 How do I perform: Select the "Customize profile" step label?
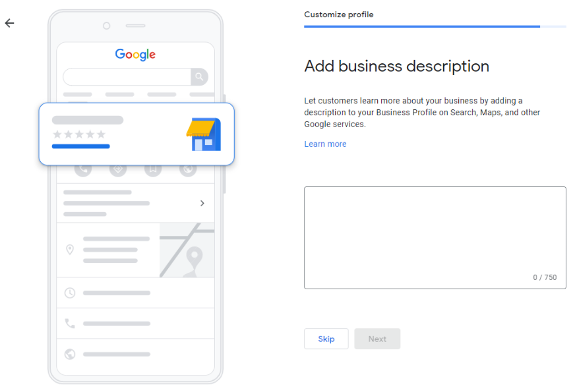(x=338, y=14)
